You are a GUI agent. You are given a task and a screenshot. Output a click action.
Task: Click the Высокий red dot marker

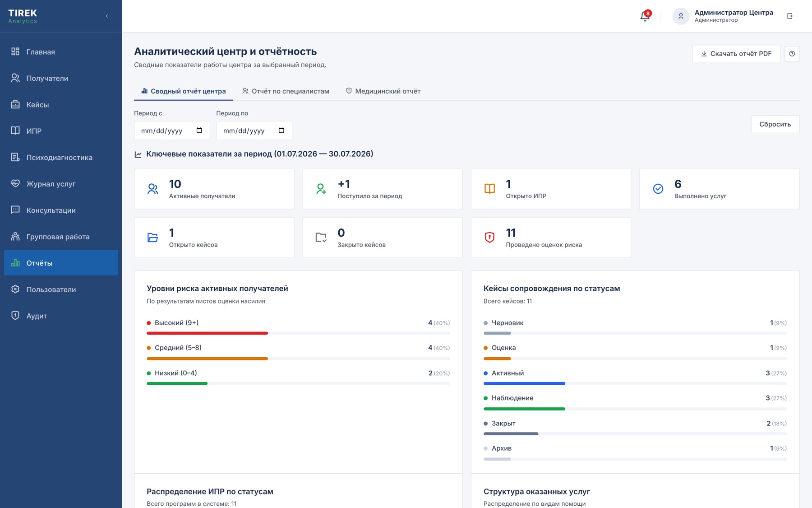[149, 323]
